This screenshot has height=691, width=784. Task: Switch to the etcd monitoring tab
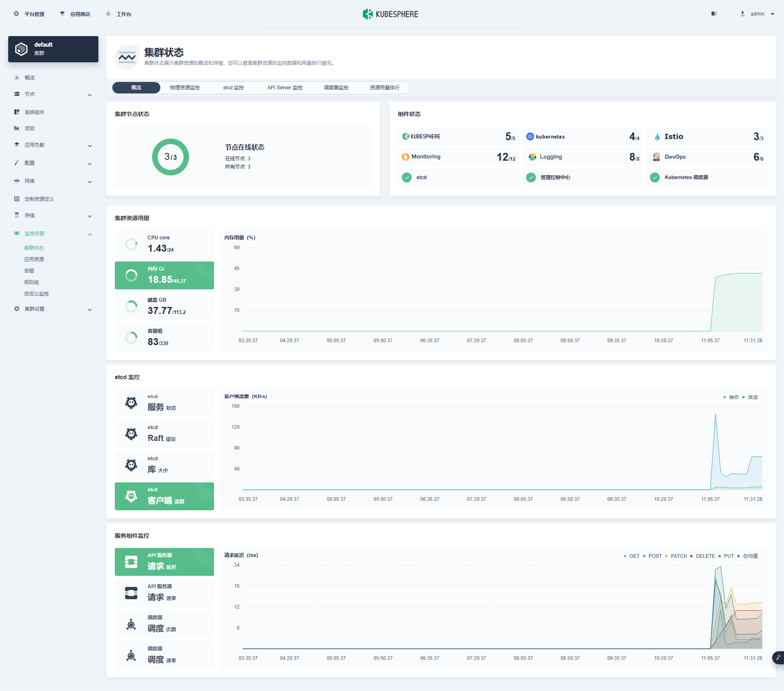[x=233, y=88]
